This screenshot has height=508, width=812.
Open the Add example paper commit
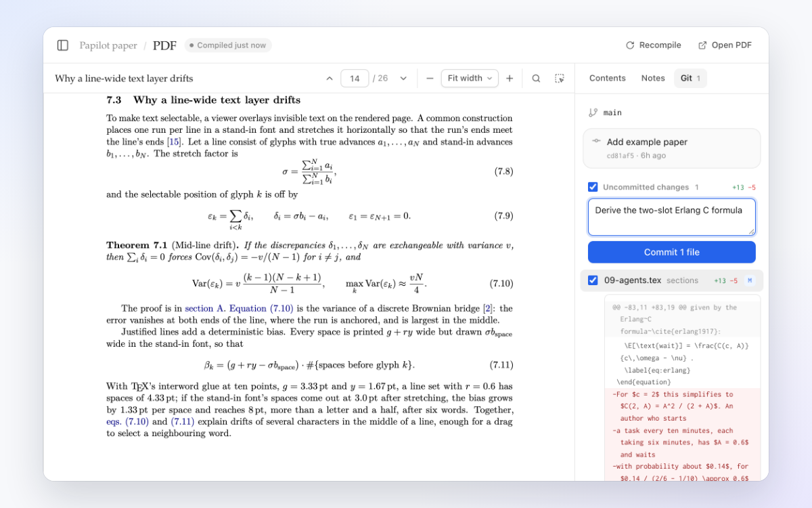pos(672,148)
